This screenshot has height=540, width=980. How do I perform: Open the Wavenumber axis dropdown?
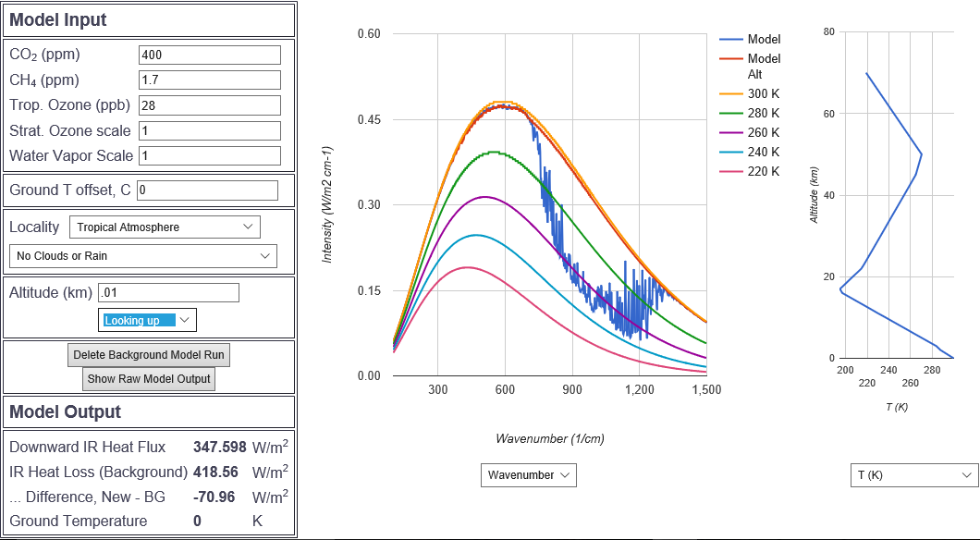pos(529,475)
